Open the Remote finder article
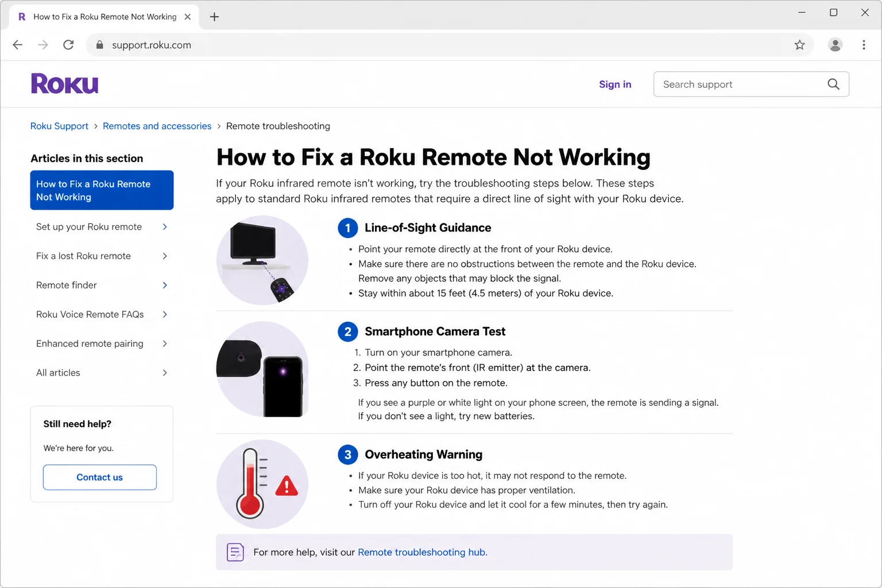Image resolution: width=882 pixels, height=588 pixels. [x=66, y=285]
